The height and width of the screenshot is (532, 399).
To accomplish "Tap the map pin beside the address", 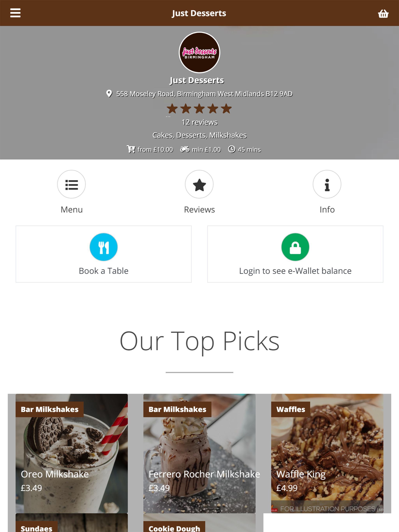I will click(109, 93).
